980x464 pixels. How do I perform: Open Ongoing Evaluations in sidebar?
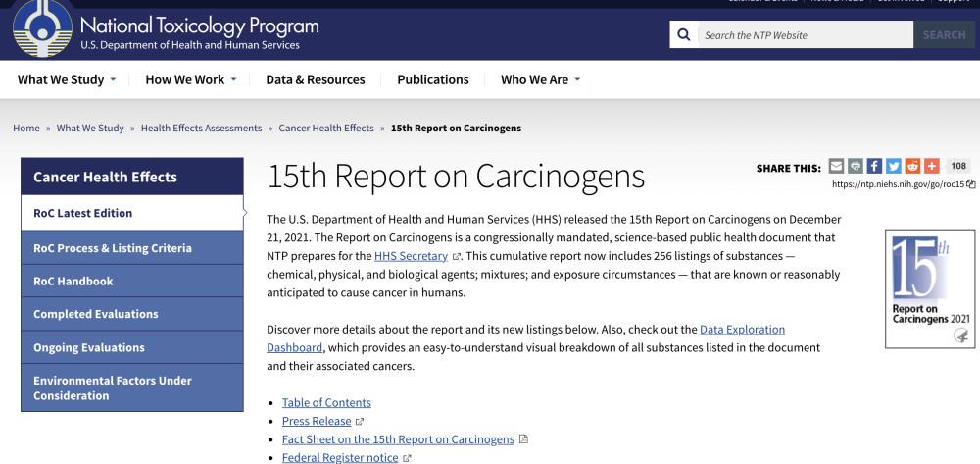[x=132, y=347]
